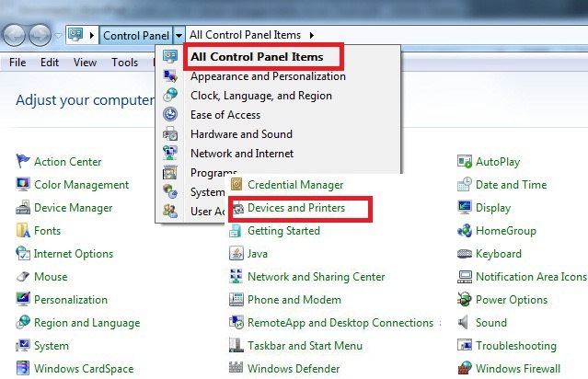This screenshot has width=588, height=379.
Task: Go forward with the Forward button
Action: click(40, 35)
